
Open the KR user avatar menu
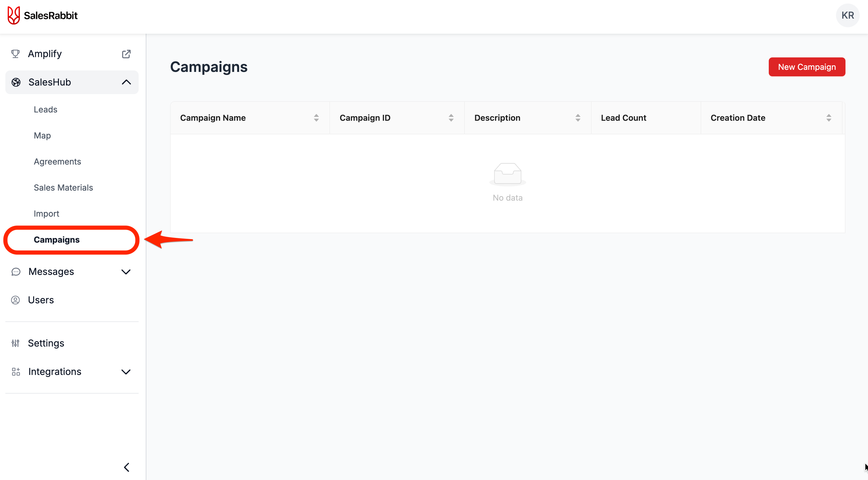(847, 15)
